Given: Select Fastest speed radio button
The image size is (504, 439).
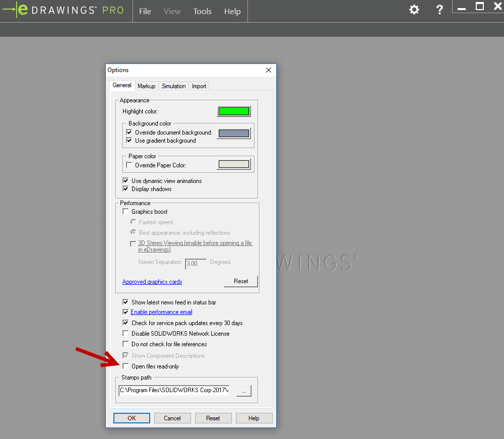Looking at the screenshot, I should pos(133,222).
